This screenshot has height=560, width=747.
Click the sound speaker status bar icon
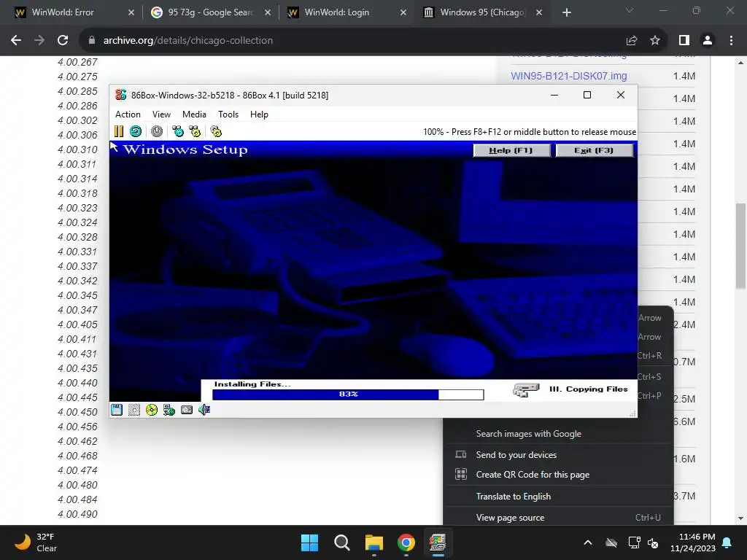point(204,410)
